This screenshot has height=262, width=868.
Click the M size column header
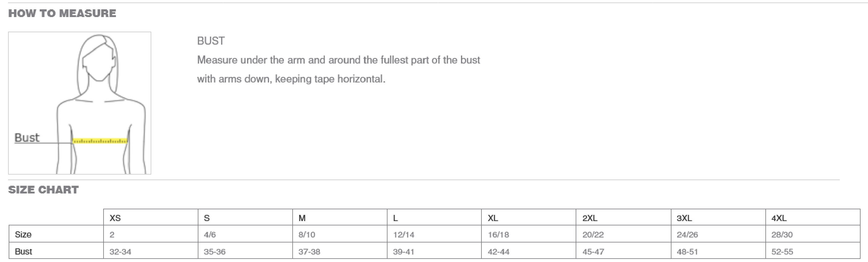click(302, 218)
